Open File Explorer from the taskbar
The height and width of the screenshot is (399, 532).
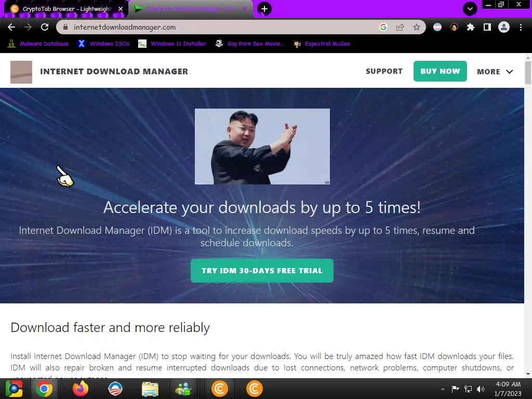[150, 389]
